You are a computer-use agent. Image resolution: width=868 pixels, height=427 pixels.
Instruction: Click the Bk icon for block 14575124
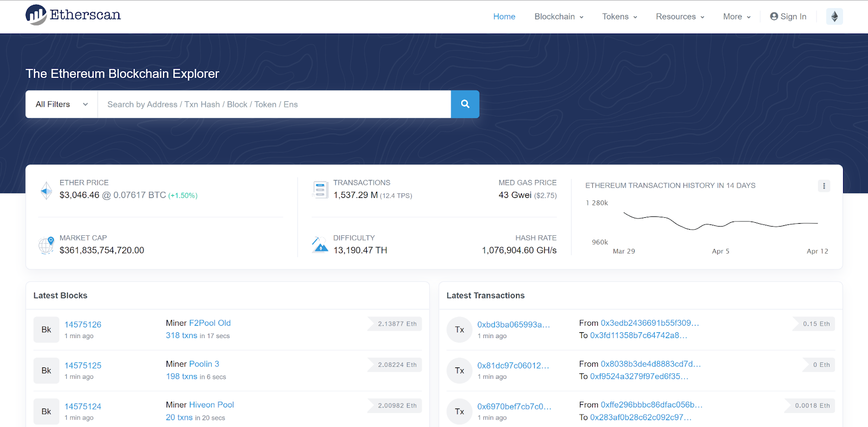coord(46,411)
